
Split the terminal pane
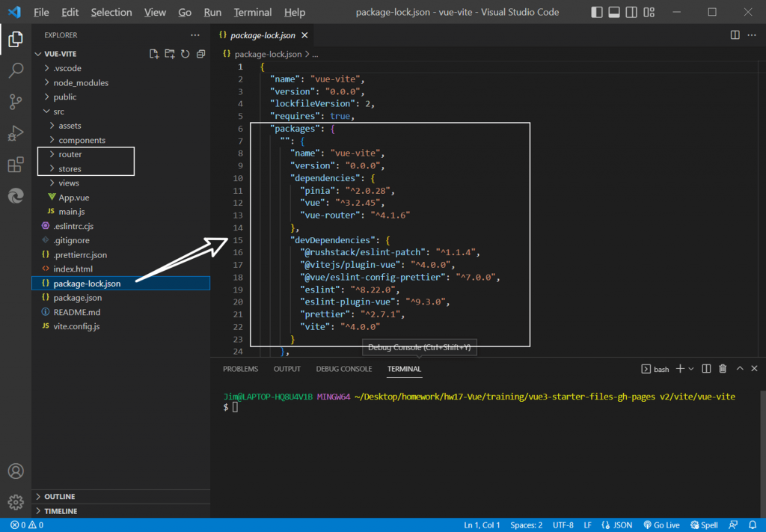(706, 369)
